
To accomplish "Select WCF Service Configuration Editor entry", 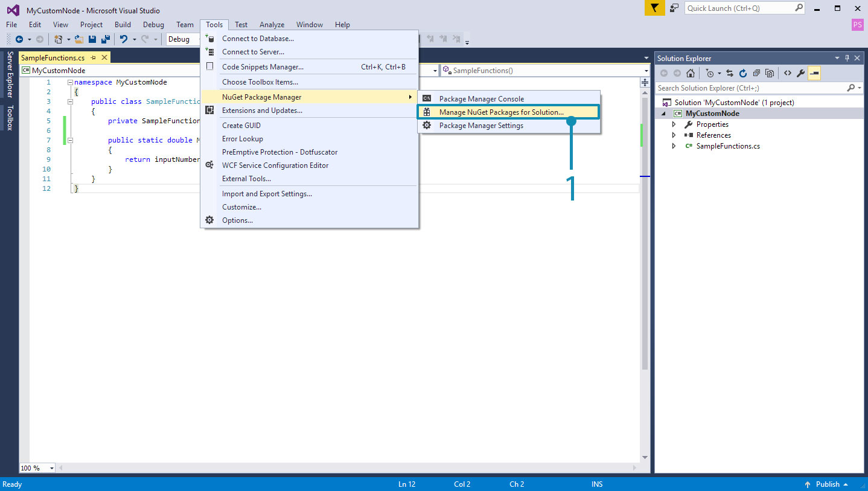I will (x=309, y=165).
